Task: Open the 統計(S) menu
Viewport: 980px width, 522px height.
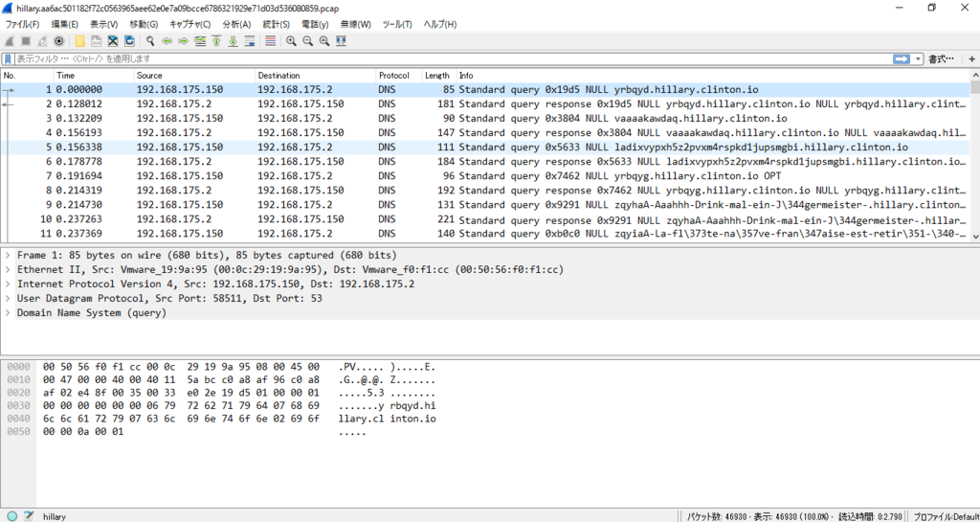Action: (277, 24)
